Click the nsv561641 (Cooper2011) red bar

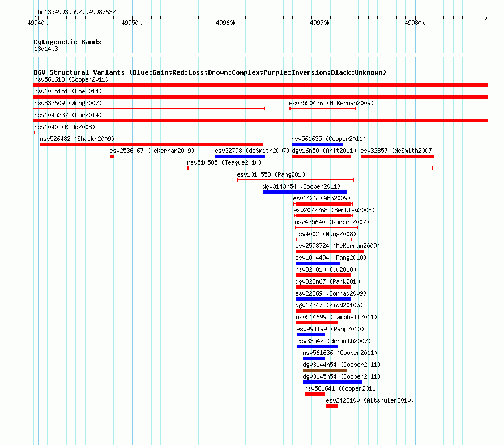click(315, 394)
